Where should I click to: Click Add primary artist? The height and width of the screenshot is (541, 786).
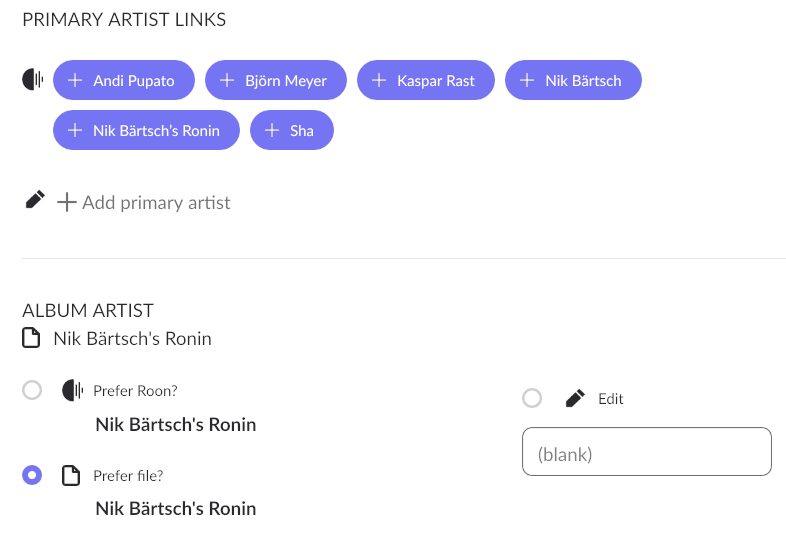coord(144,203)
